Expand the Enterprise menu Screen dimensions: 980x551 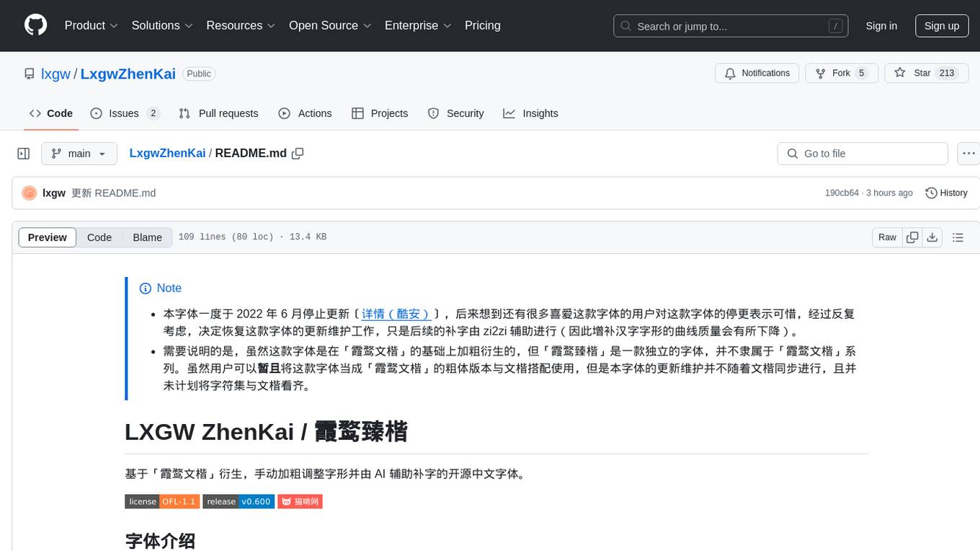pos(418,25)
